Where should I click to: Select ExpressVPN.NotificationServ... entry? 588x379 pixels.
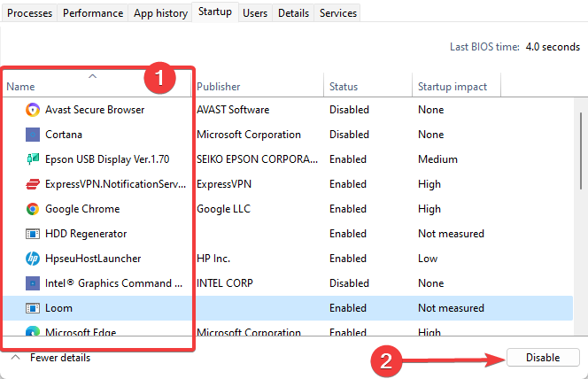115,184
